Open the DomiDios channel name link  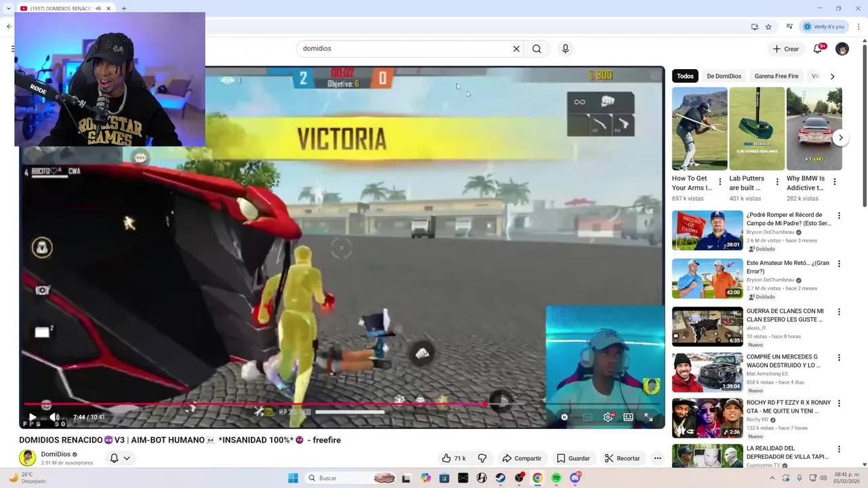(56, 454)
